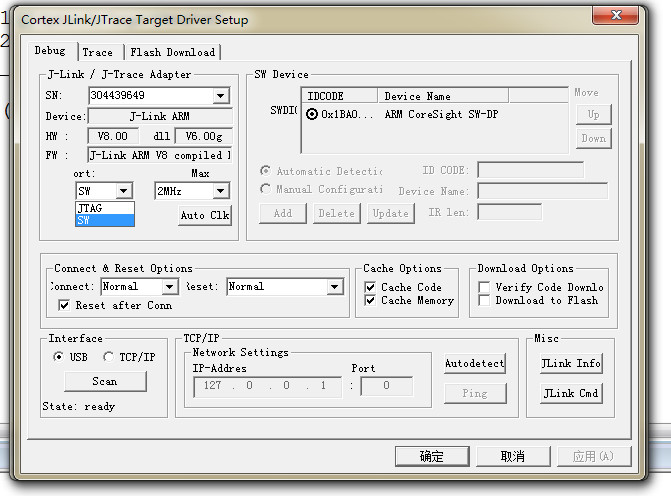Select the TCP/IP interface radio button
This screenshot has width=671, height=496.
click(108, 356)
